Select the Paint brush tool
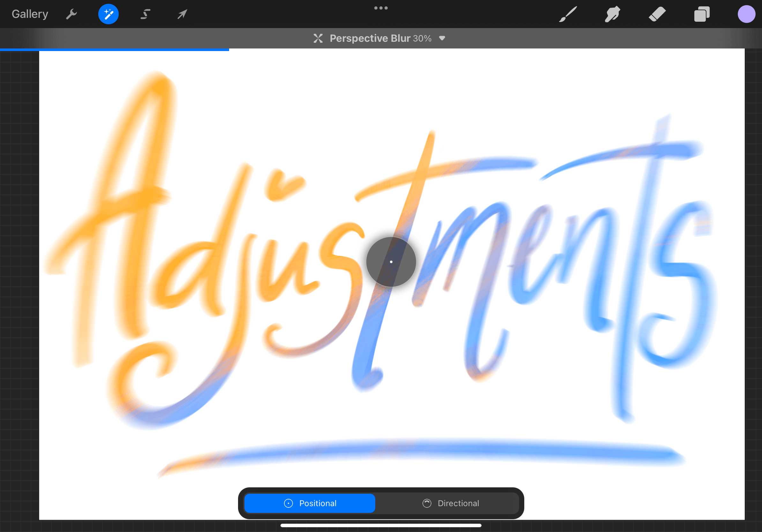This screenshot has width=762, height=532. 568,14
